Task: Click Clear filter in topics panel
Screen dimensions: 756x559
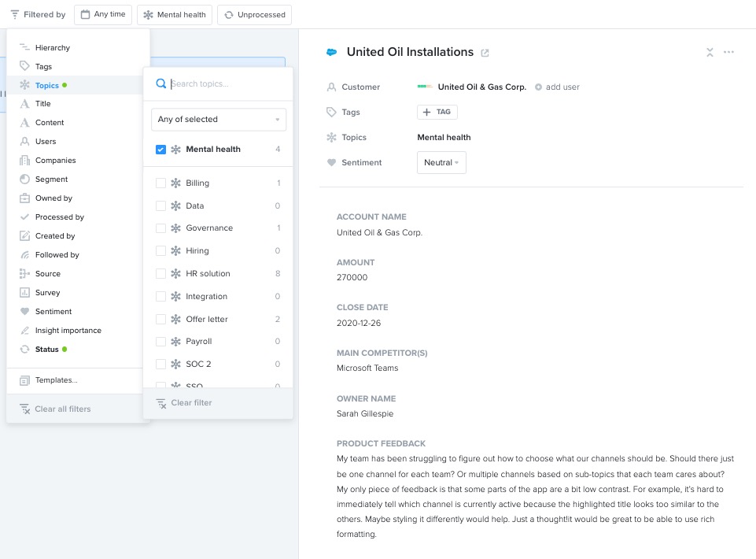Action: 184,402
